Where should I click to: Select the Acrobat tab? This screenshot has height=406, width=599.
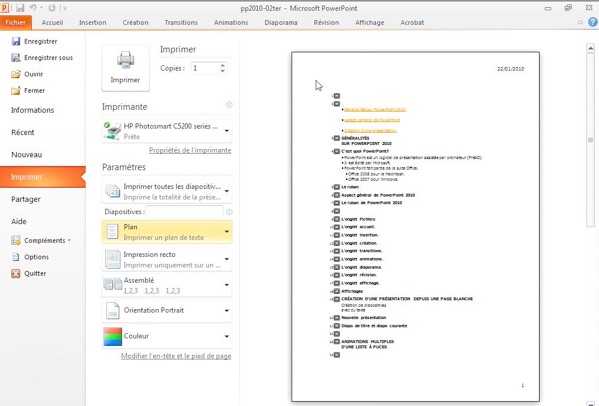tap(412, 23)
